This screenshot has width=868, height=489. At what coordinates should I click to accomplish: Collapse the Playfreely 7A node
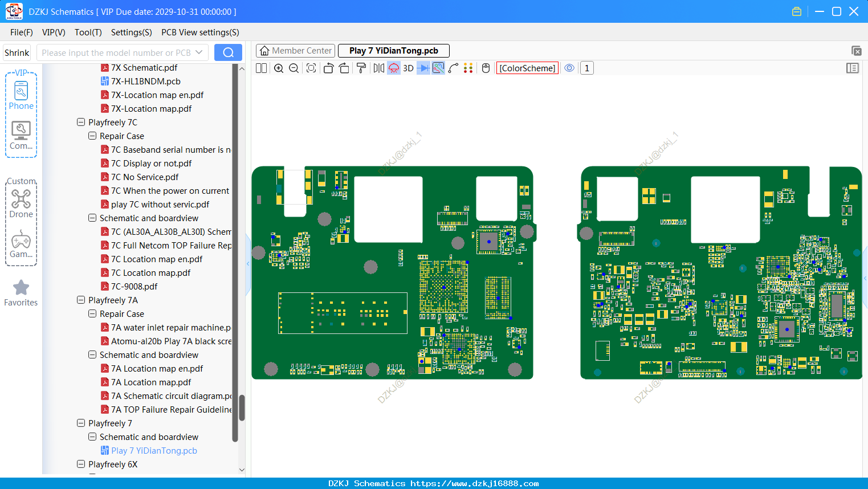(x=81, y=300)
